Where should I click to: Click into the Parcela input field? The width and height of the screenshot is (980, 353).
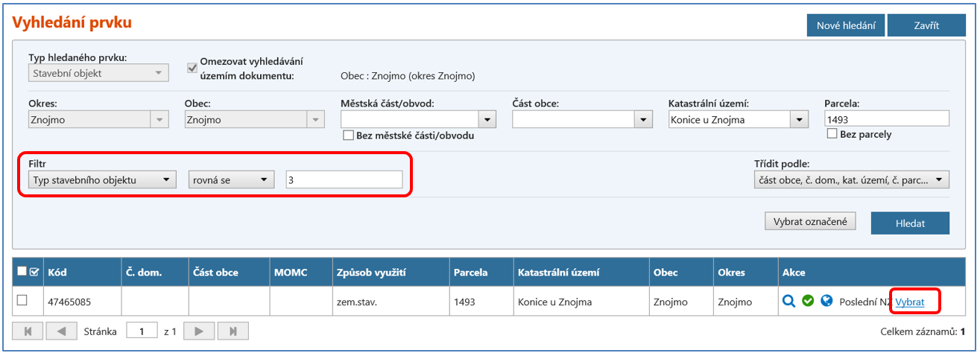pos(886,119)
